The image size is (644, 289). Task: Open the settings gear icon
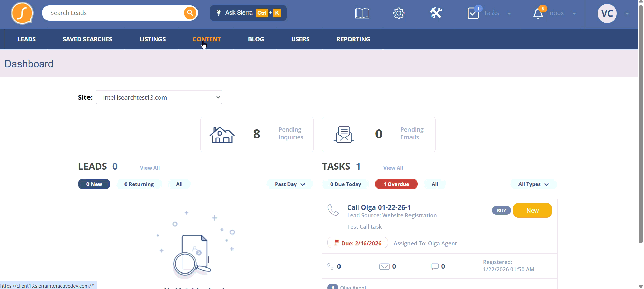[399, 13]
